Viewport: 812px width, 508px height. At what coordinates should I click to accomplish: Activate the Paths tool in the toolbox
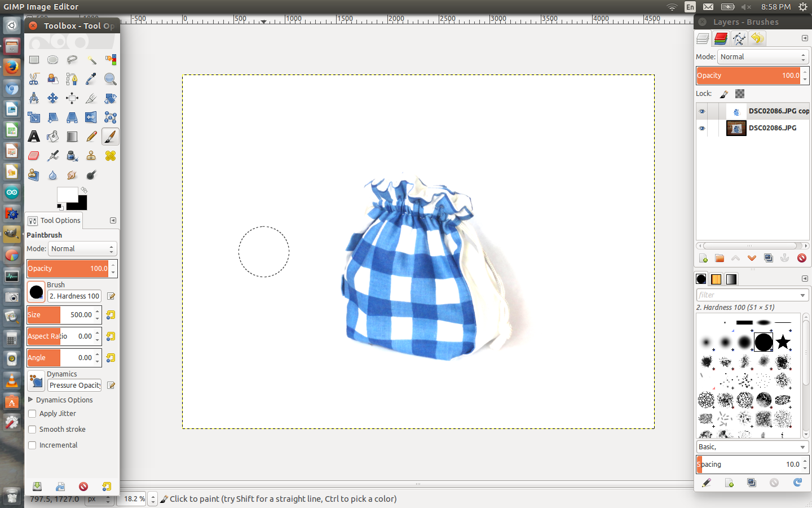[x=72, y=79]
